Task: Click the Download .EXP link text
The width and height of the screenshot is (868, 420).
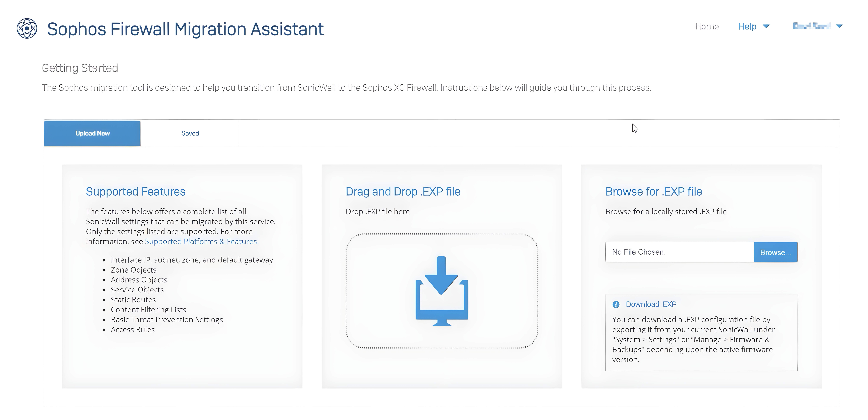Action: [x=651, y=304]
